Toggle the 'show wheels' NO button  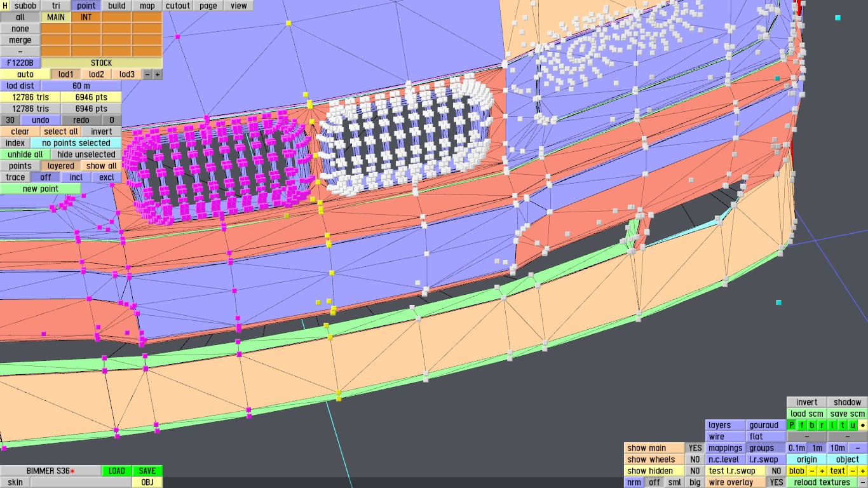click(695, 459)
